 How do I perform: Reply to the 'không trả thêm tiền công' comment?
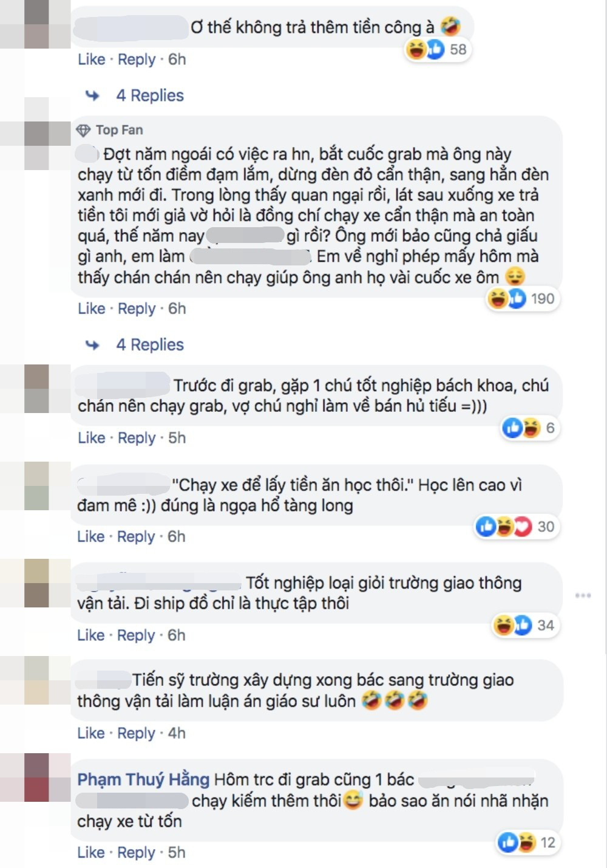pos(137,60)
